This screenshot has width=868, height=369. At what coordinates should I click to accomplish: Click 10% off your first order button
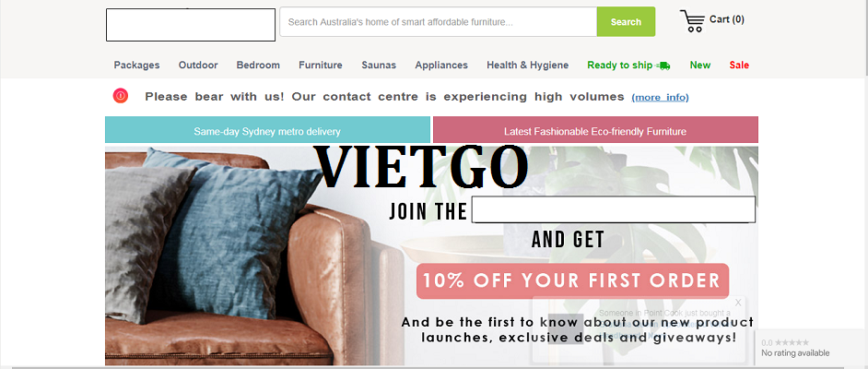pos(572,281)
